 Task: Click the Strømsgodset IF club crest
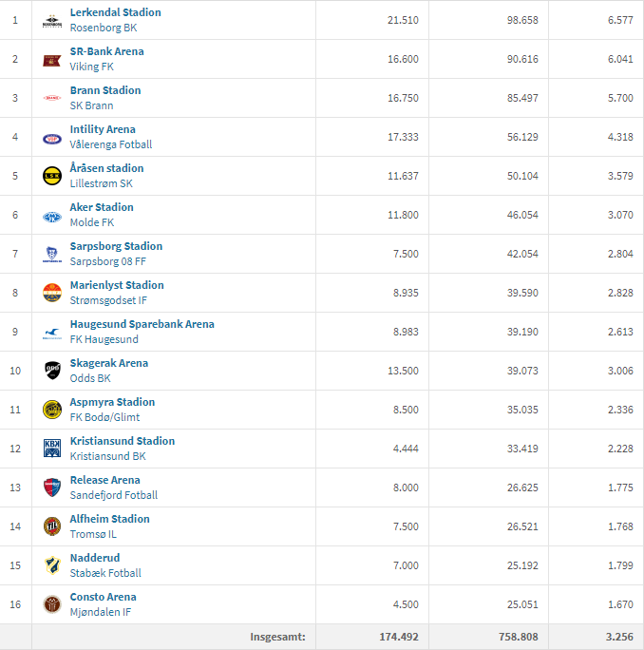51,293
